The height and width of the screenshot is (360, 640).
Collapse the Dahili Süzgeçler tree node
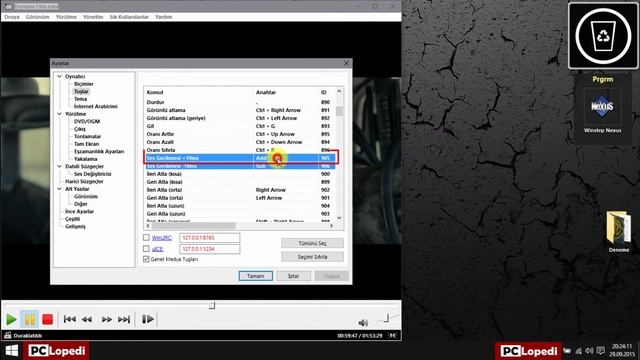60,166
